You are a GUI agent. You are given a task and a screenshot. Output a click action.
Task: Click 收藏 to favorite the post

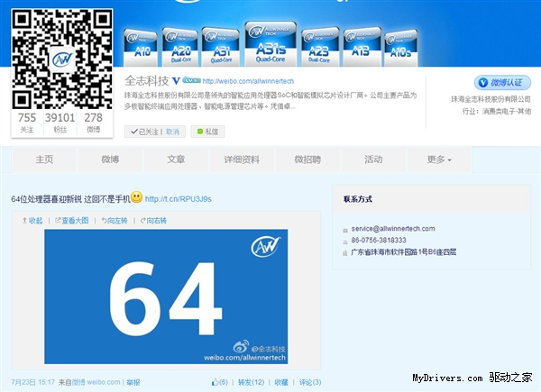tap(281, 382)
